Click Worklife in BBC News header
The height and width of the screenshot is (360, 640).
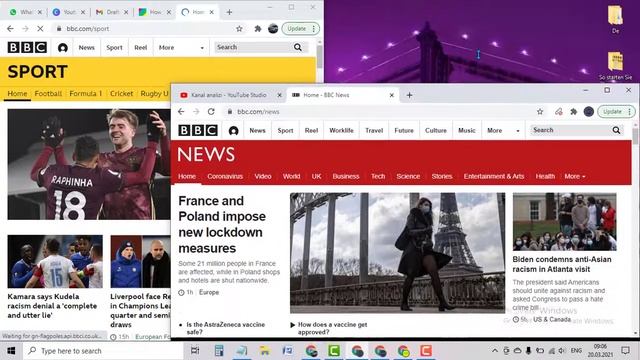click(x=341, y=131)
